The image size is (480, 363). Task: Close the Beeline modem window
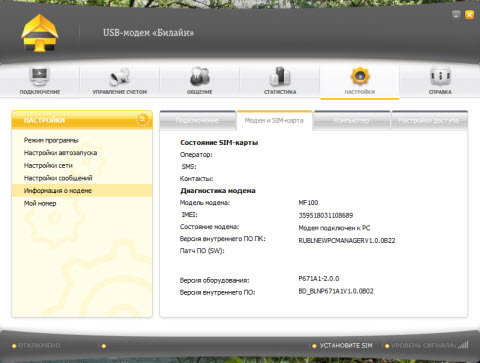tap(469, 14)
